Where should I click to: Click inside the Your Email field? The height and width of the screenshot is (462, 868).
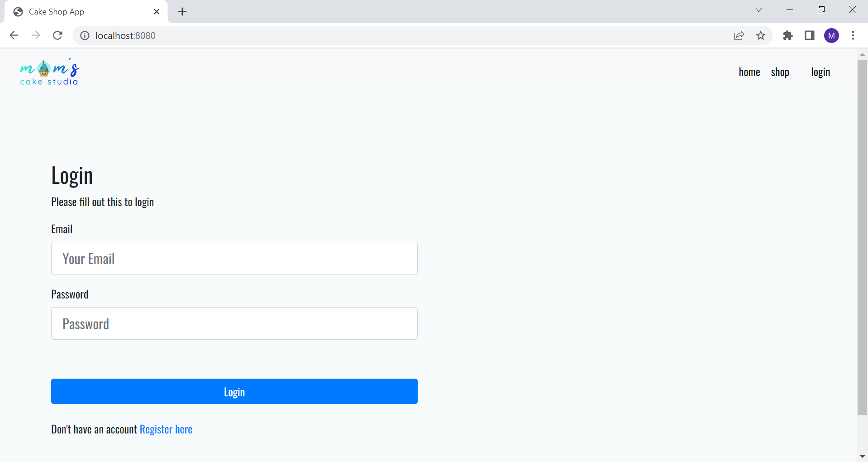point(234,258)
